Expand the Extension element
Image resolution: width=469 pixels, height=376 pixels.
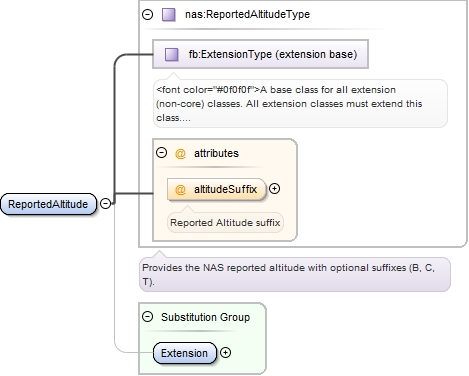point(226,353)
